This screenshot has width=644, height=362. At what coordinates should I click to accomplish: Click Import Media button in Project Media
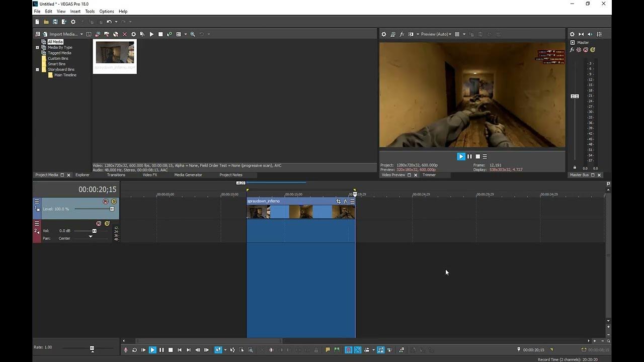(59, 34)
